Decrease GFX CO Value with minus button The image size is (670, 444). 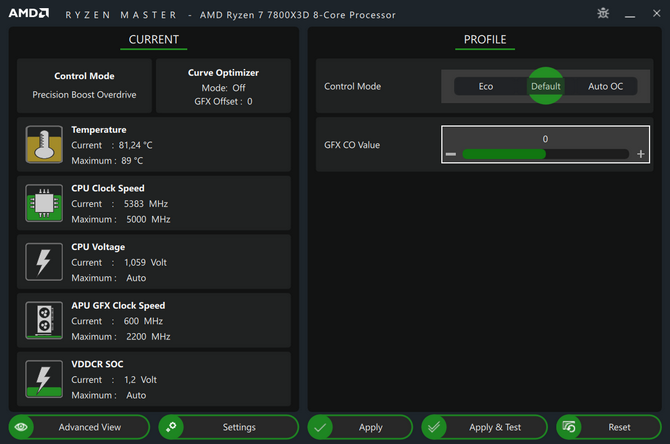point(451,154)
